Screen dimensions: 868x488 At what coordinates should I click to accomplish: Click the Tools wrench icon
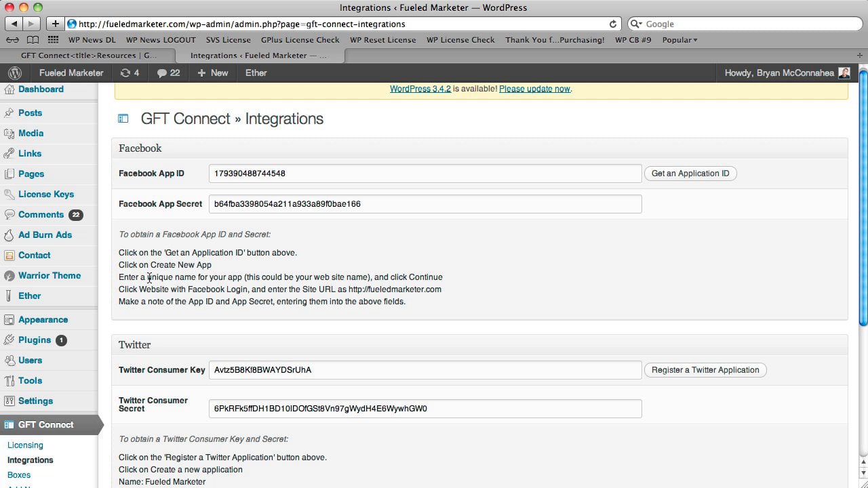(x=9, y=381)
